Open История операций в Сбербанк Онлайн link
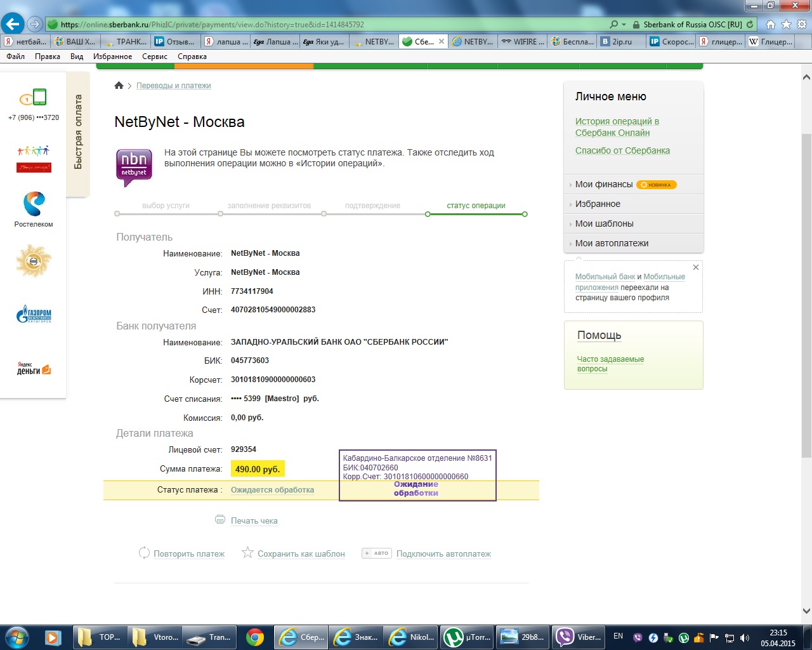The width and height of the screenshot is (812, 650). pyautogui.click(x=617, y=127)
